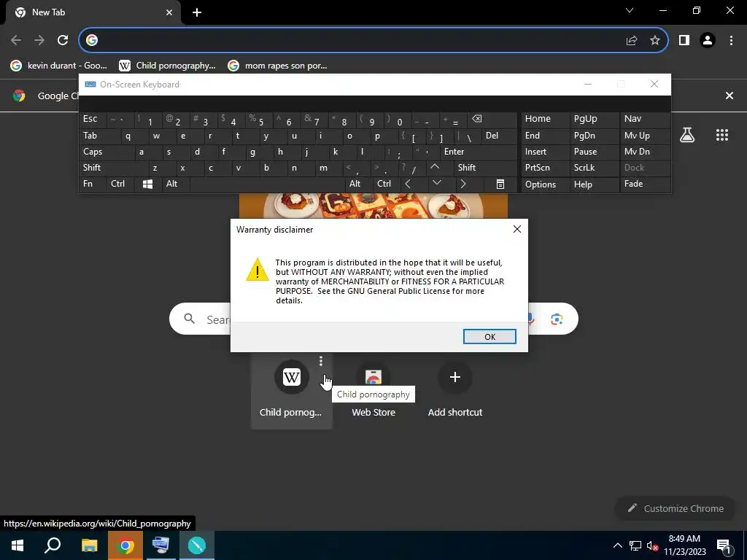This screenshot has width=747, height=560.
Task: Open the Google apps grid icon
Action: [722, 135]
